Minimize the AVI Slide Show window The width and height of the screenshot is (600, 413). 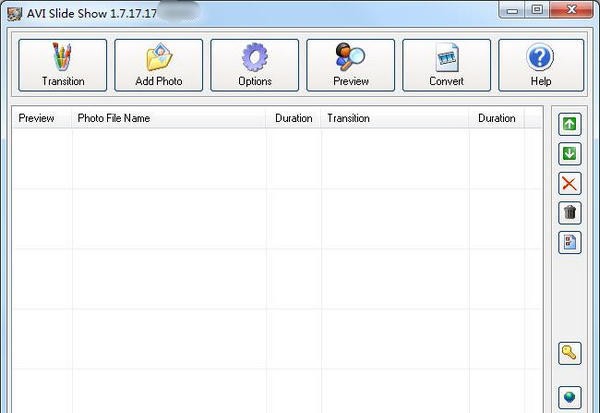pos(512,10)
